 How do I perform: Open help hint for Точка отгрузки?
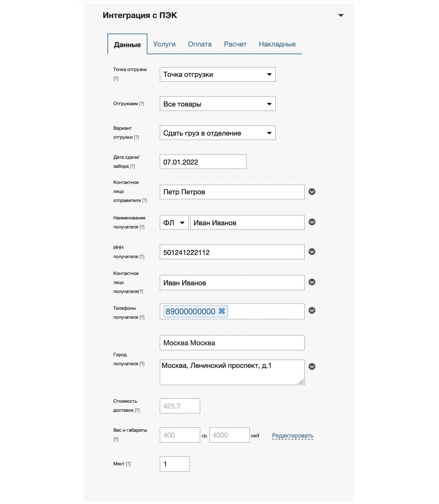click(116, 78)
